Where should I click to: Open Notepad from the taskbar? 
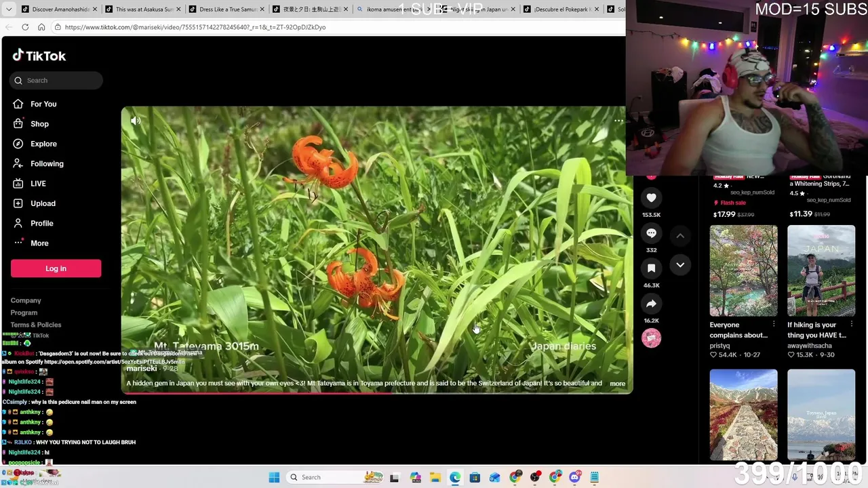click(x=594, y=477)
